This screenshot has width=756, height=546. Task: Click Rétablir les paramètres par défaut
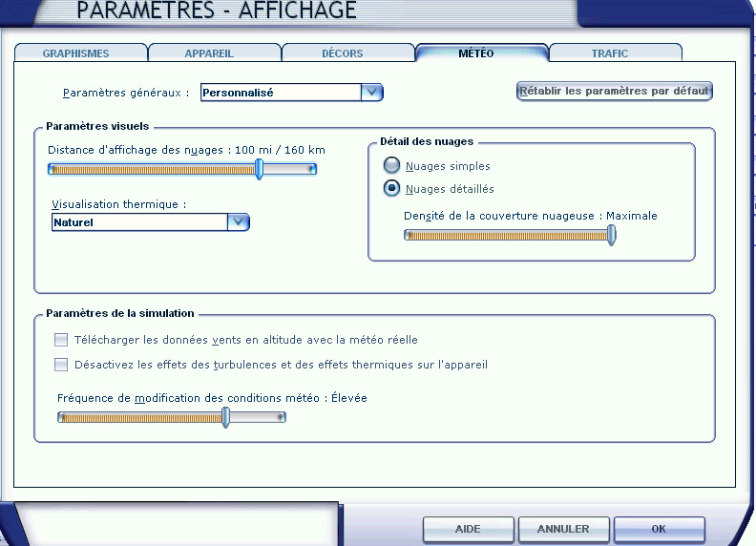615,91
